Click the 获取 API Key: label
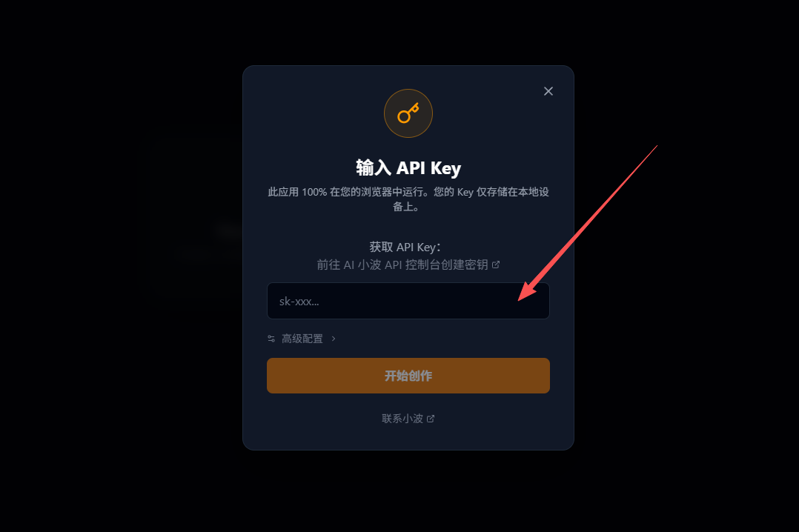 405,247
